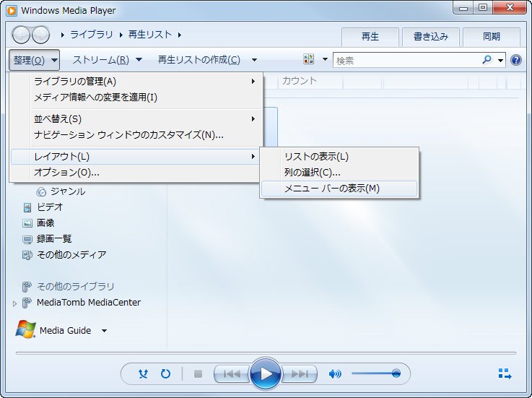Click the Back navigation arrow button
The width and height of the screenshot is (532, 398).
point(22,35)
